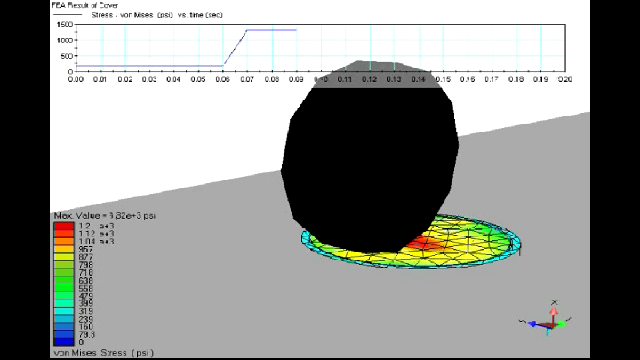Click the 0.02 time axis label

point(124,79)
